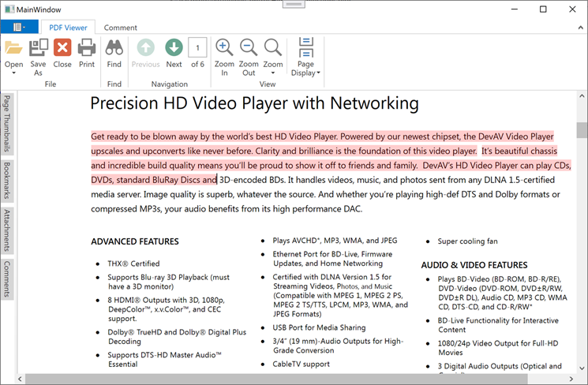Image resolution: width=588 pixels, height=385 pixels.
Task: Click the Save As icon
Action: 38,48
